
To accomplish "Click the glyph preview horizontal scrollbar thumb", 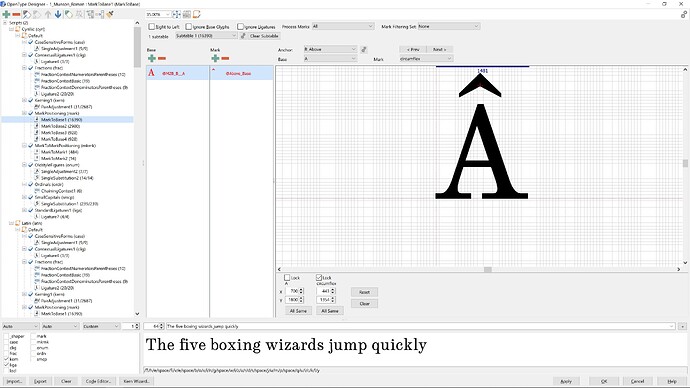I will 488,269.
